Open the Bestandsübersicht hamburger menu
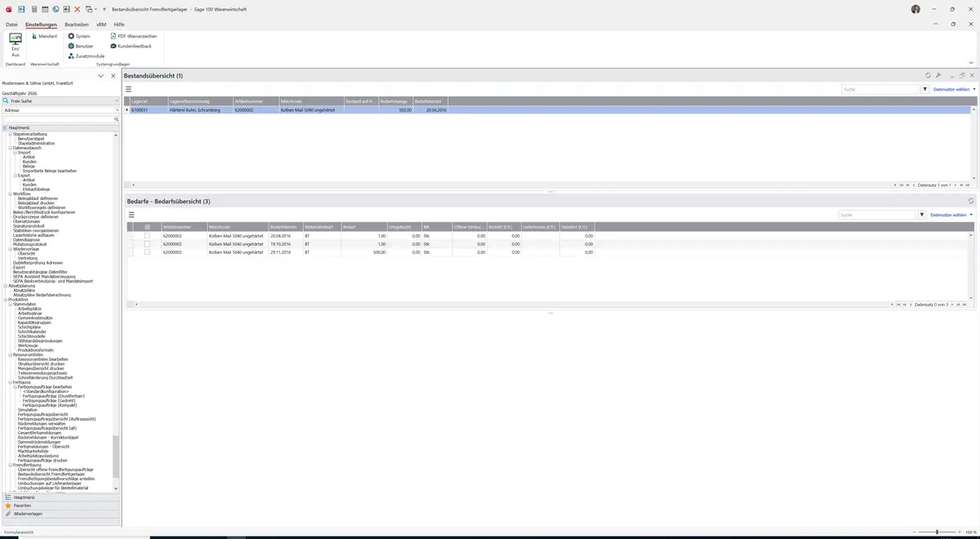This screenshot has width=980, height=539. coord(129,89)
